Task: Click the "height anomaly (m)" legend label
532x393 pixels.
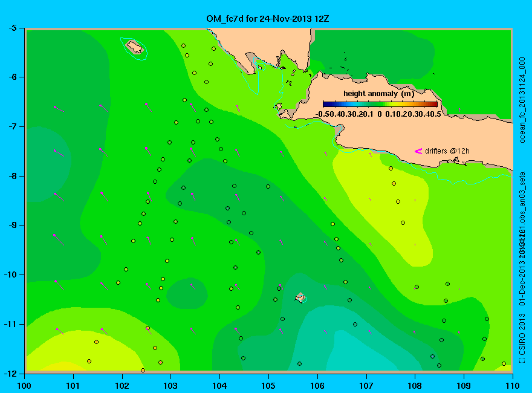Action: coord(378,93)
